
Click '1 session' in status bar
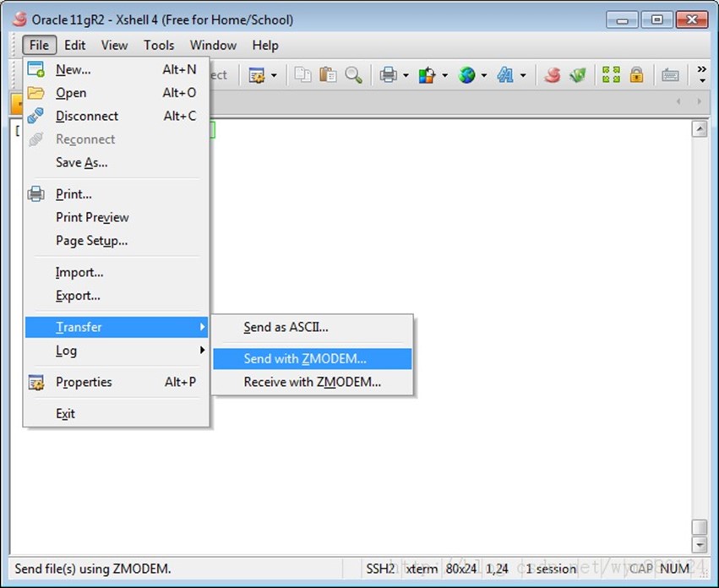(x=551, y=569)
